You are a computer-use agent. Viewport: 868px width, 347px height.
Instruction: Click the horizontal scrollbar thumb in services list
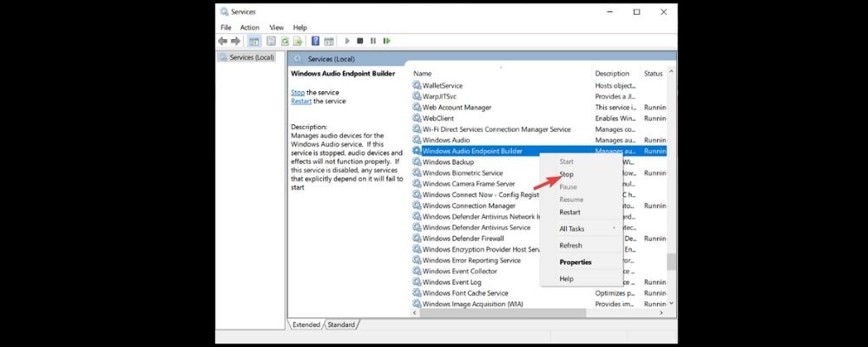click(503, 313)
